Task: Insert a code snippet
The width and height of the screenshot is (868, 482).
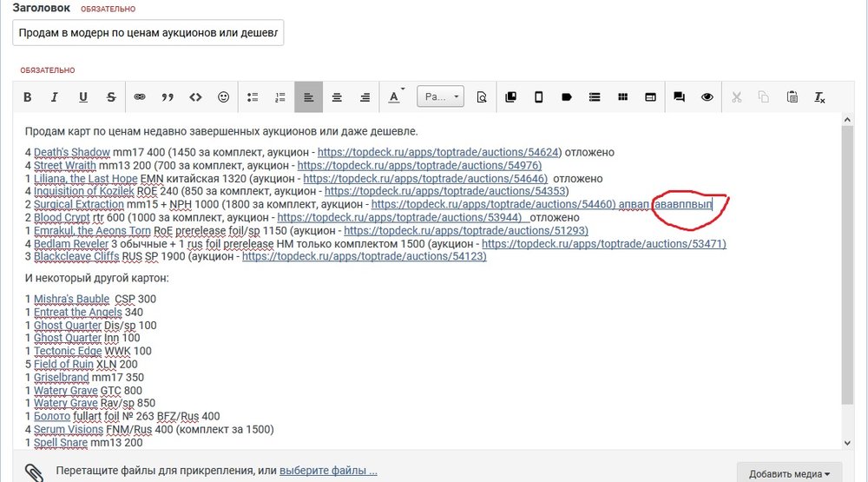Action: click(x=195, y=97)
